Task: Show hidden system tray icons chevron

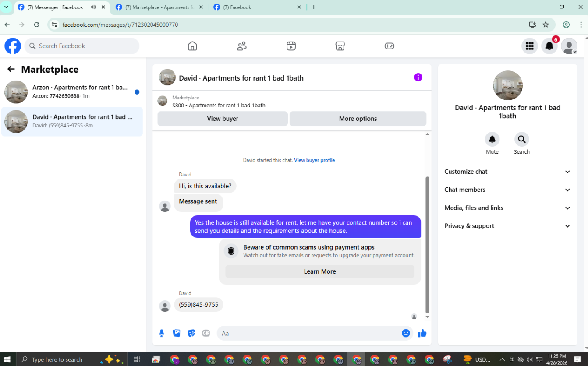Action: pos(502,359)
